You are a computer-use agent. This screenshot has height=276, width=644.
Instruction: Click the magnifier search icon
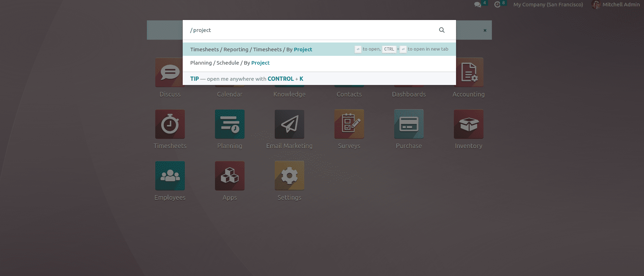pos(442,30)
